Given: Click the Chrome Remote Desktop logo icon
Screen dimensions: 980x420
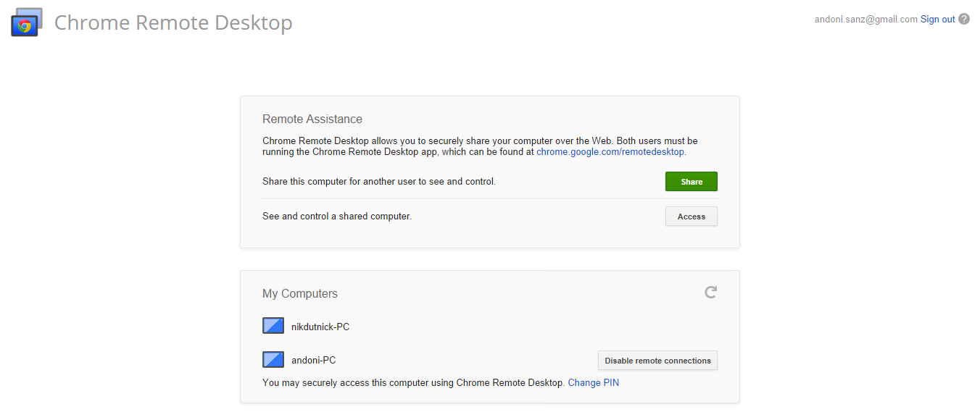Looking at the screenshot, I should tap(26, 23).
